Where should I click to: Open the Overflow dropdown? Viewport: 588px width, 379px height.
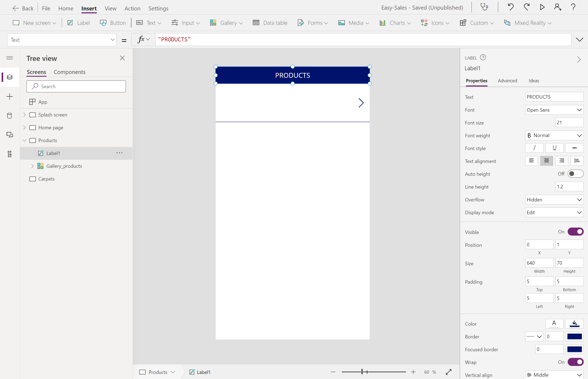coord(554,200)
